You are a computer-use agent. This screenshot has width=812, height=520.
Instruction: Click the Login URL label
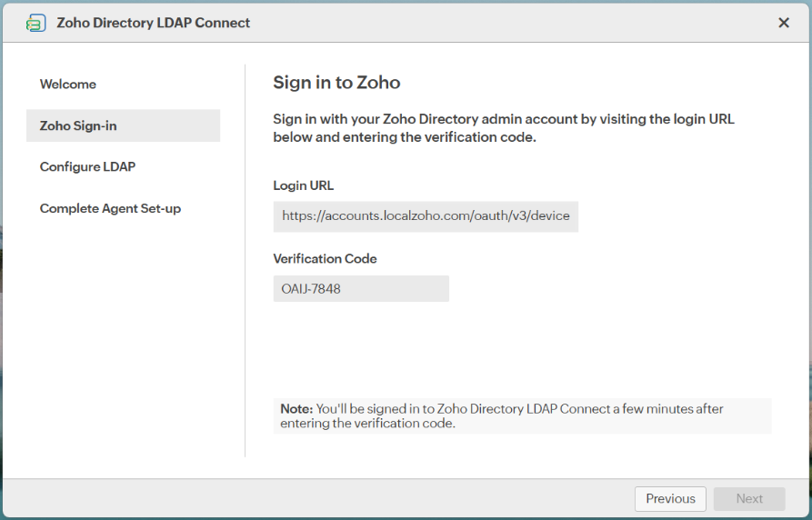tap(304, 185)
